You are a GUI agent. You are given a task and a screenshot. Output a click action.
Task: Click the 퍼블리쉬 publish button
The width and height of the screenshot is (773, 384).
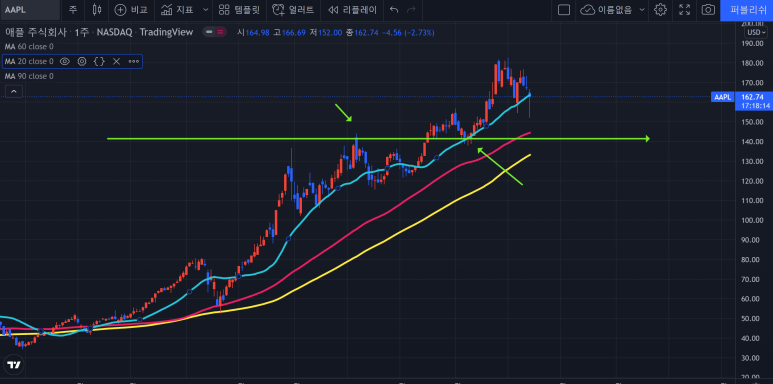[x=746, y=10]
